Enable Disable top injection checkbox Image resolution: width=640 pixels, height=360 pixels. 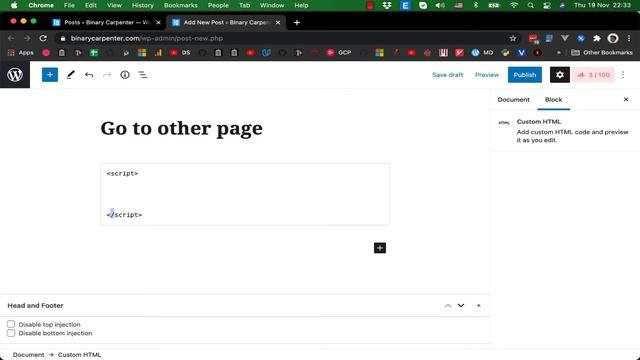[11, 324]
